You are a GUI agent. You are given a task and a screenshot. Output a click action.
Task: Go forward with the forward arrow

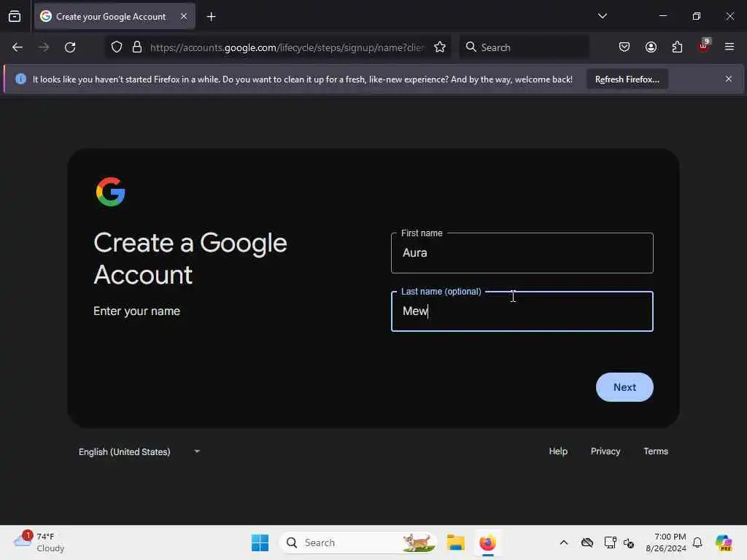point(43,47)
